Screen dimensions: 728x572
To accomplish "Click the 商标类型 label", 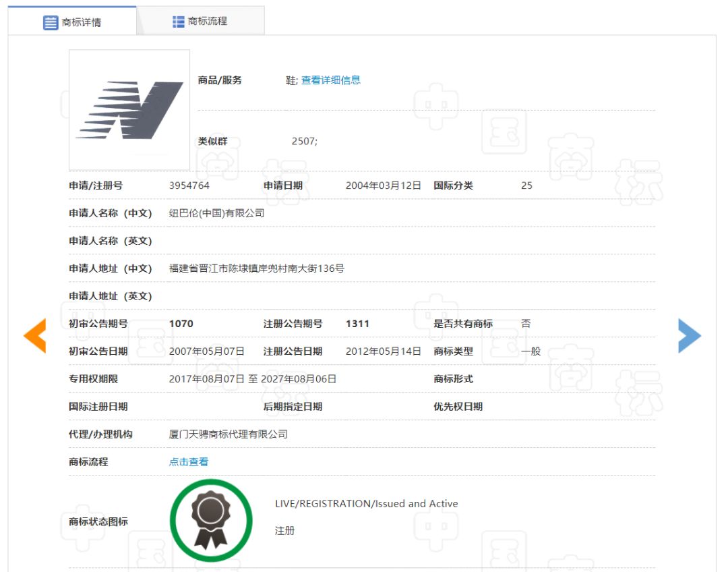I will pos(453,351).
